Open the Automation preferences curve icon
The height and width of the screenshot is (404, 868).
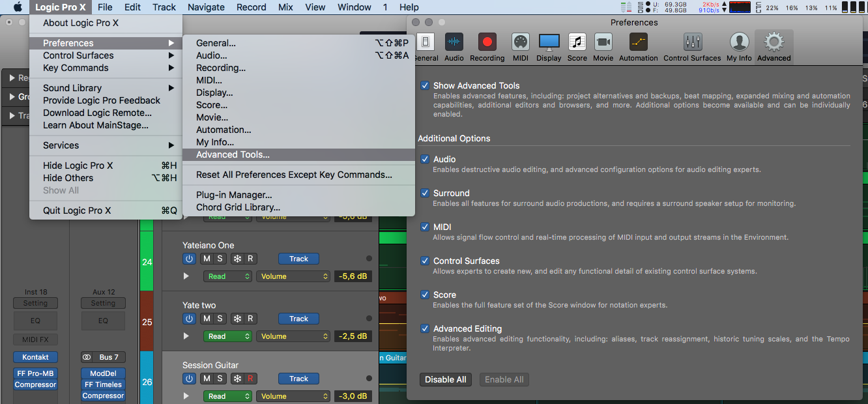point(638,42)
